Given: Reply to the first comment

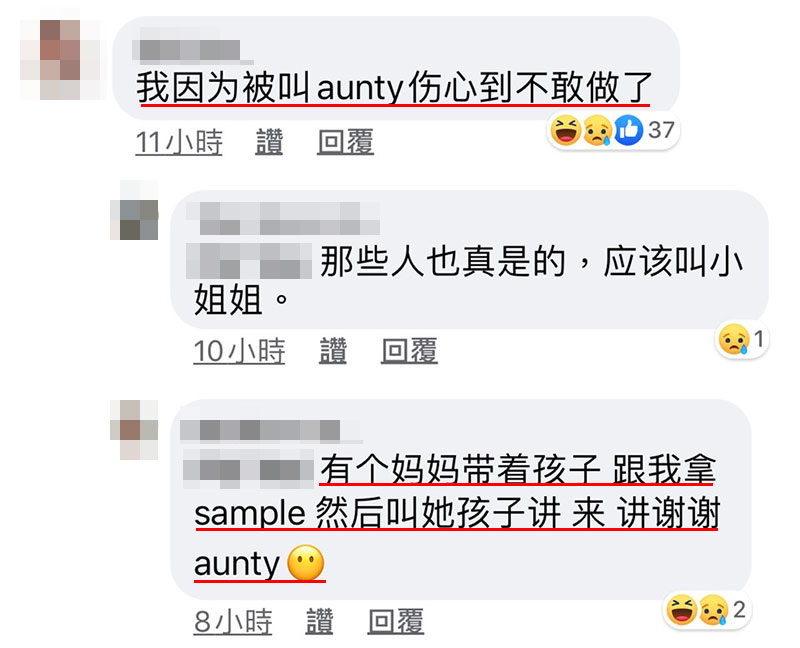Looking at the screenshot, I should (345, 142).
